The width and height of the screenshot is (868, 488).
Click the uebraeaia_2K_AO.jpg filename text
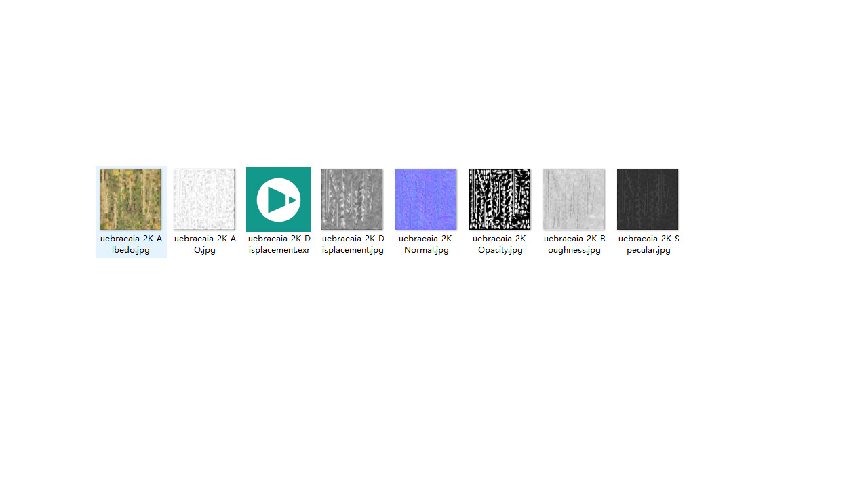205,244
